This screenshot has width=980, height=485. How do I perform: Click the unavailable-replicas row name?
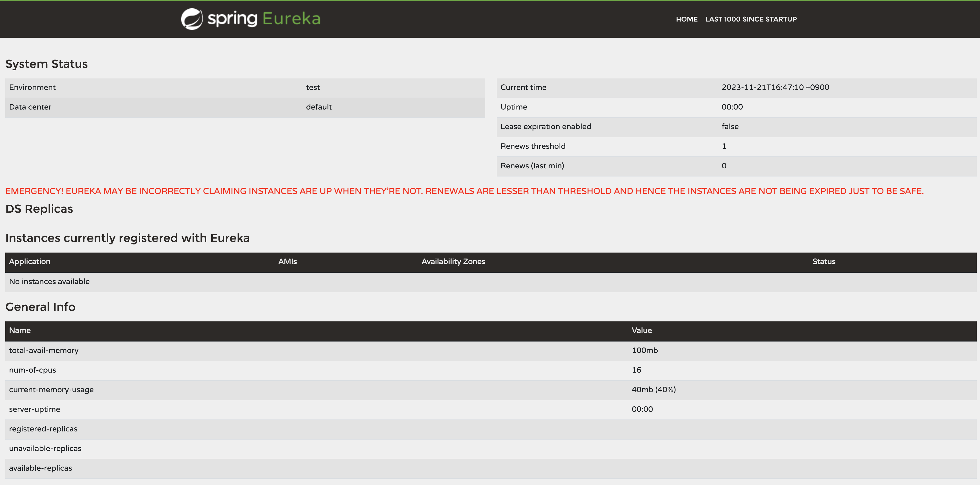[x=45, y=448]
